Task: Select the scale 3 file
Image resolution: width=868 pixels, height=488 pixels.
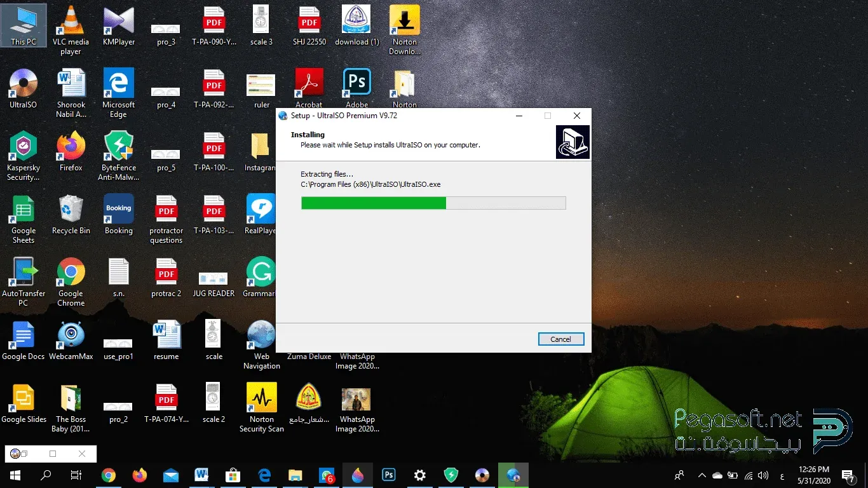Action: (x=261, y=26)
